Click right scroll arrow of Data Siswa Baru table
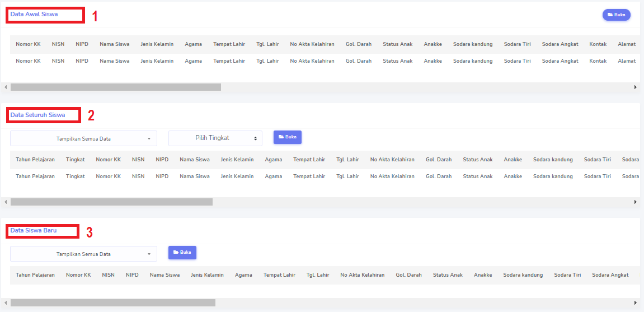644x312 pixels. coord(635,302)
